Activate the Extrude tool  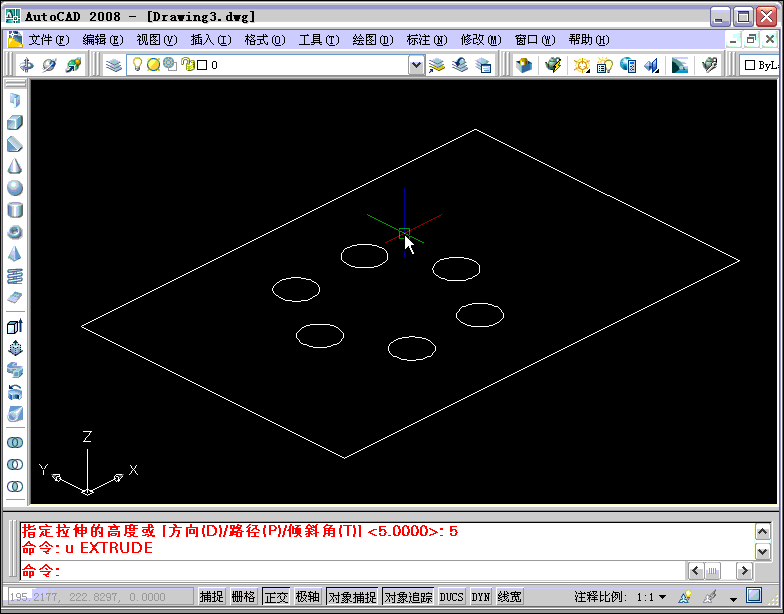pyautogui.click(x=15, y=326)
